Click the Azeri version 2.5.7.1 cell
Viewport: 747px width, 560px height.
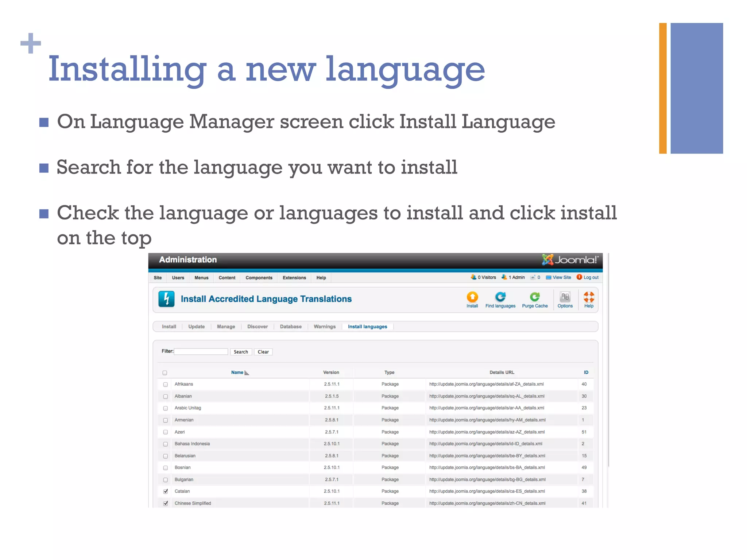click(x=332, y=432)
